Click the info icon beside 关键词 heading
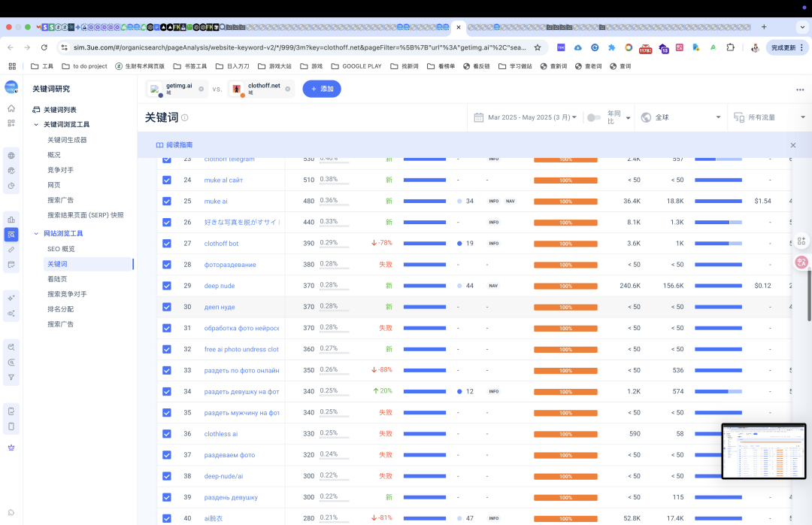Screen dimensions: 812x525 185,117
